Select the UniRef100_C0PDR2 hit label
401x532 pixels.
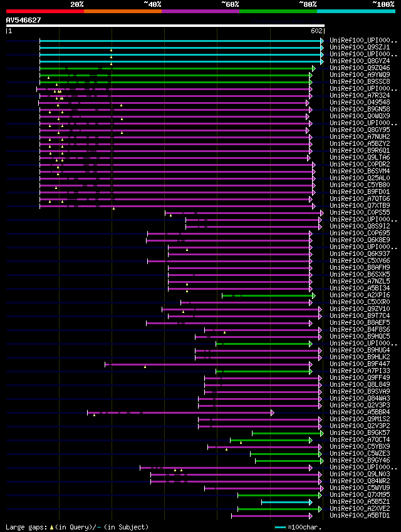pos(360,164)
